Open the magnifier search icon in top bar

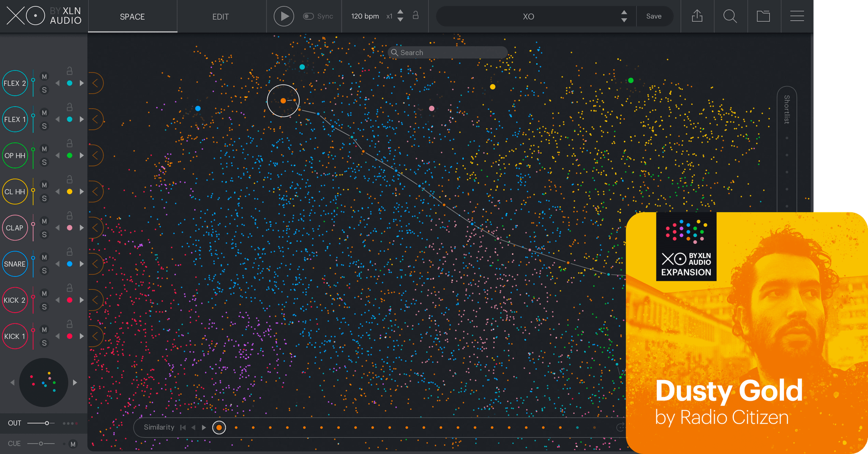coord(730,16)
